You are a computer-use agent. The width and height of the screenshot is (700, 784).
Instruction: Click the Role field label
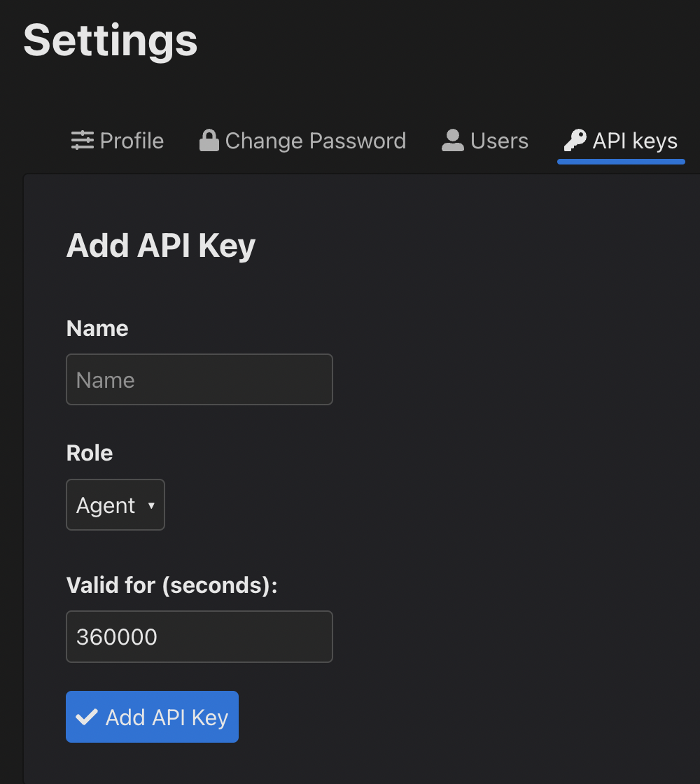tap(90, 453)
